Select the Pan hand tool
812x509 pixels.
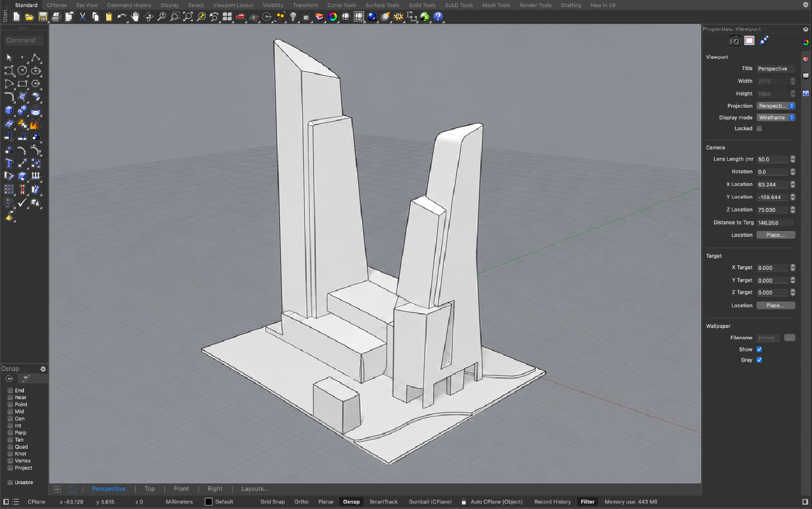pyautogui.click(x=135, y=17)
